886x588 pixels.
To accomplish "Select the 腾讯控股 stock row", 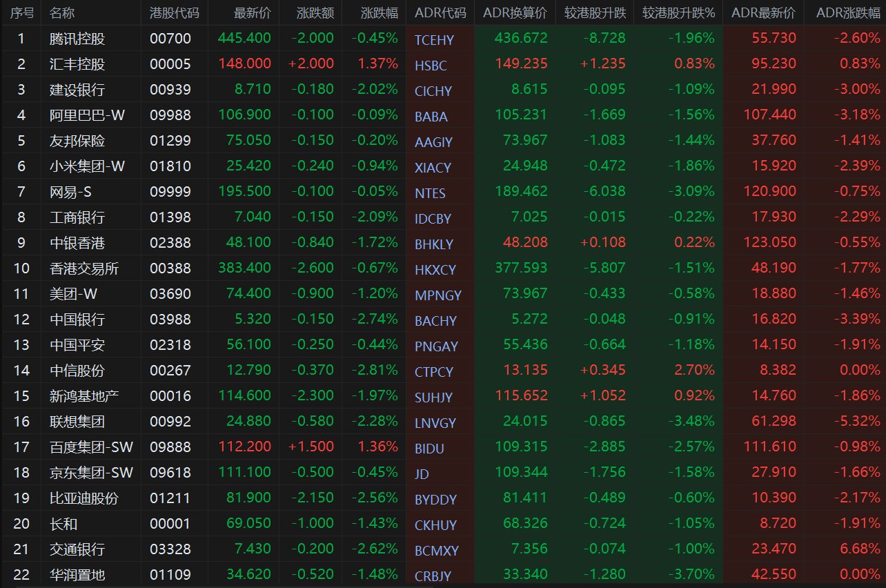I will 443,38.
